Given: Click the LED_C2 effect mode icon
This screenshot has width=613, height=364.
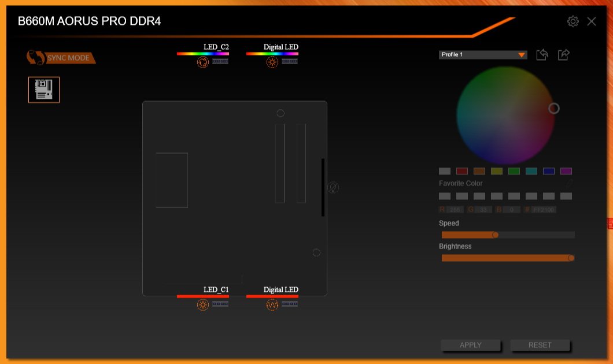Looking at the screenshot, I should point(203,62).
